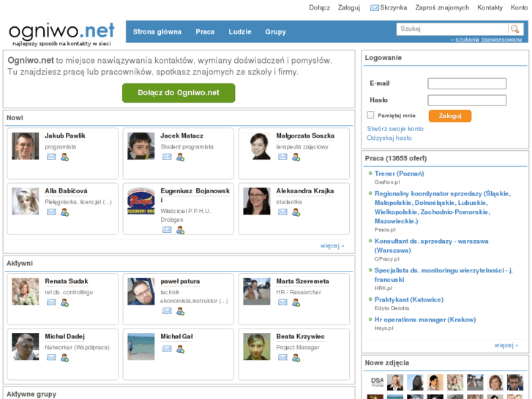This screenshot has width=532, height=399.
Task: Go to the Praca menu section
Action: click(x=205, y=31)
